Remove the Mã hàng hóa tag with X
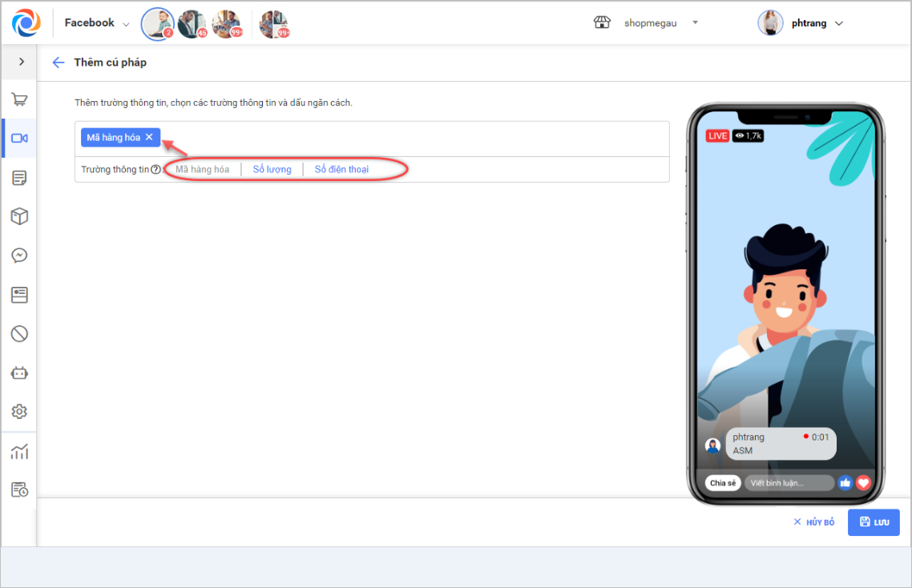 coord(149,137)
